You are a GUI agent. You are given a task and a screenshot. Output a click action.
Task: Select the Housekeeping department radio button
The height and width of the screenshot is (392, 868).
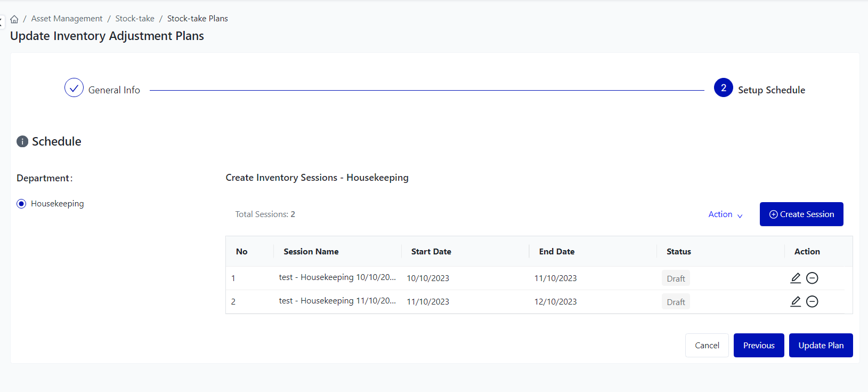(x=21, y=204)
